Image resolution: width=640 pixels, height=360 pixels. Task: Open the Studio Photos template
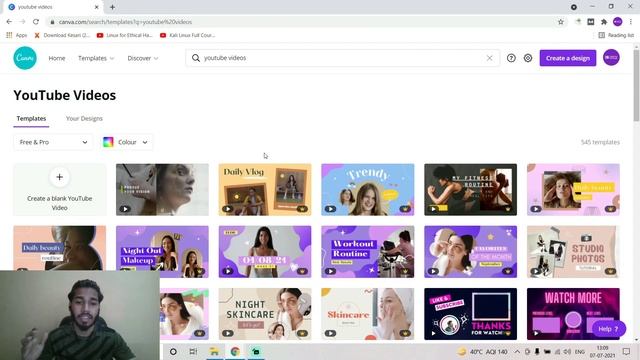pyautogui.click(x=573, y=252)
